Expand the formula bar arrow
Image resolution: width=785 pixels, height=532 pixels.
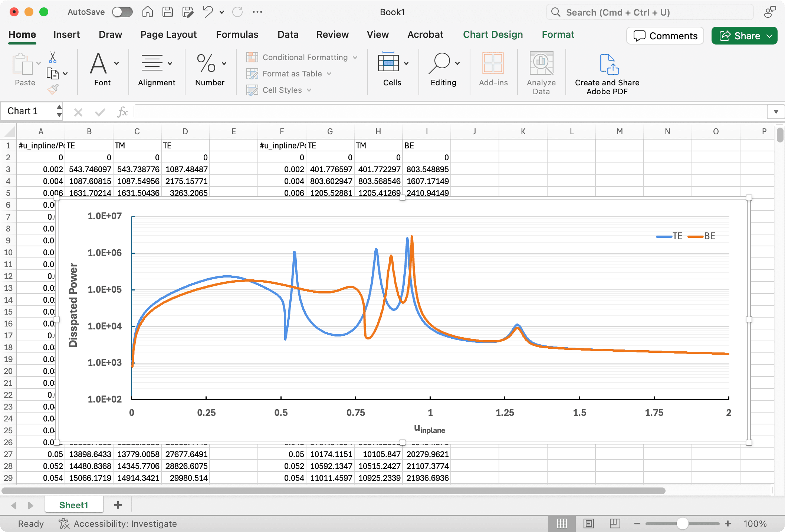776,112
